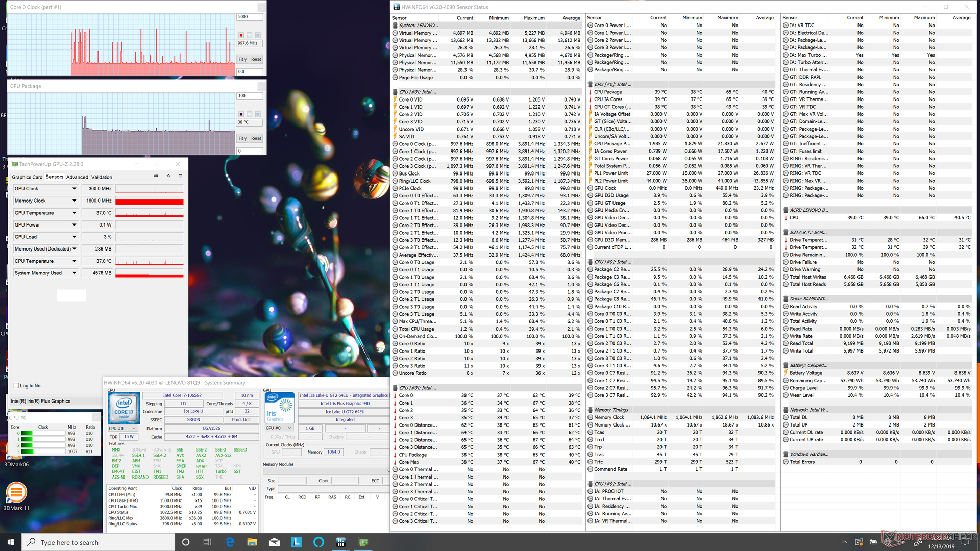This screenshot has height=551, width=980.
Task: Click Reset on CPU Package graph
Action: (256, 138)
